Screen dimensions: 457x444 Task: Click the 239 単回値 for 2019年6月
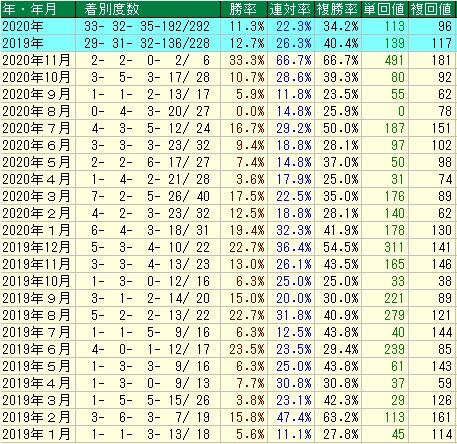(x=394, y=349)
